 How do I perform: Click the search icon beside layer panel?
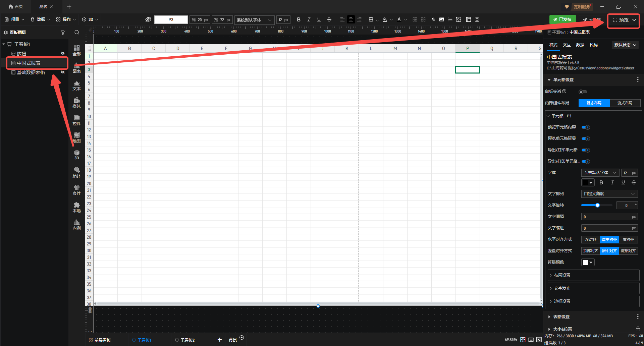77,33
